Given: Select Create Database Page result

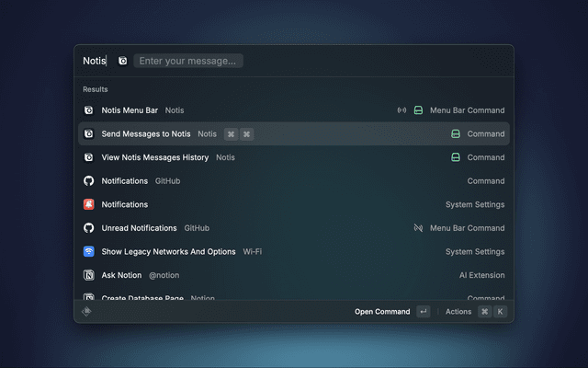Looking at the screenshot, I should pos(142,298).
